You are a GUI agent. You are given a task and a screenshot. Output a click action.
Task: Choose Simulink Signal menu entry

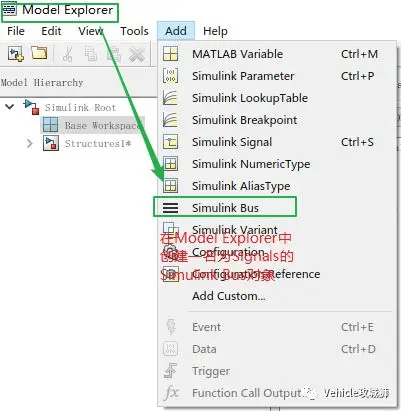pos(277,142)
